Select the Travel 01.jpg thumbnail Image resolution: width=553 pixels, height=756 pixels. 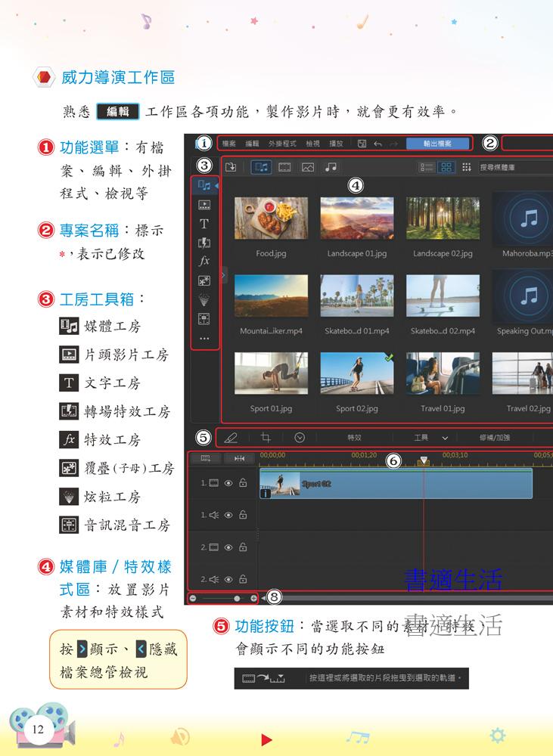point(443,373)
